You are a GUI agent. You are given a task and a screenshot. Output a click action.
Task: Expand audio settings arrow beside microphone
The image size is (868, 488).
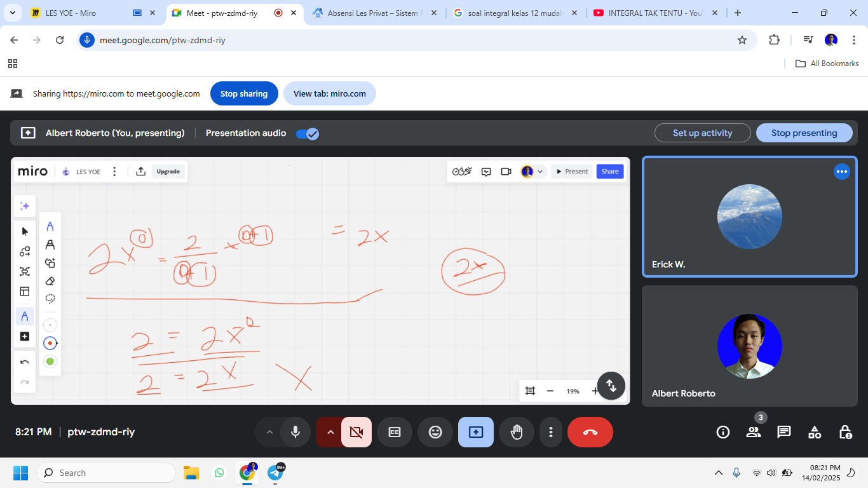pyautogui.click(x=269, y=432)
